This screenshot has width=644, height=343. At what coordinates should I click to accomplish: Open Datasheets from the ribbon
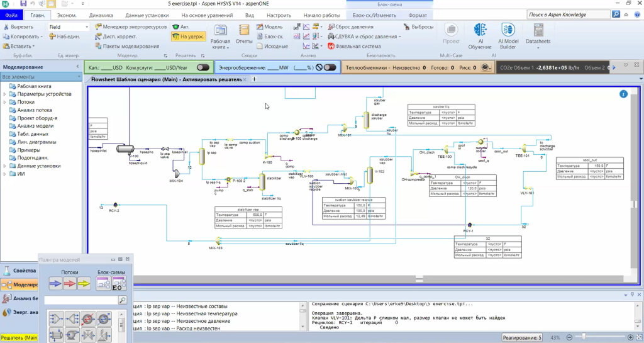538,35
